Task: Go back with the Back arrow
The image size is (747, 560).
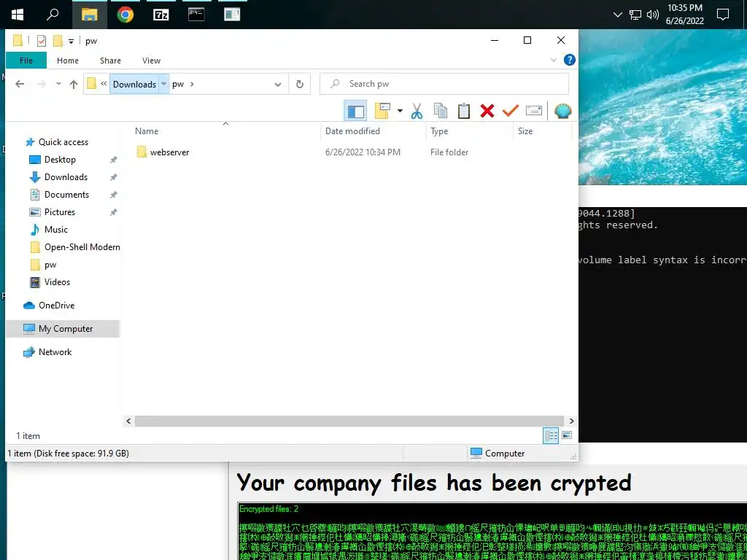Action: click(20, 84)
